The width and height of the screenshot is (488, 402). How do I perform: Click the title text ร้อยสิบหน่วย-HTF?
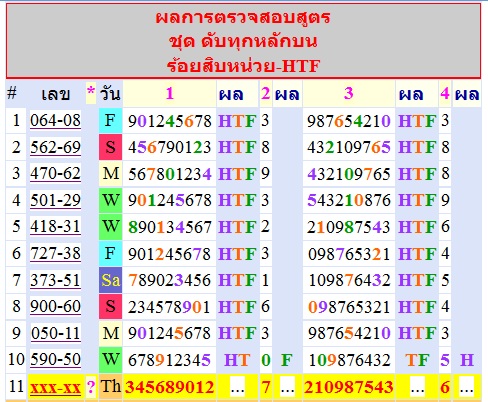click(243, 65)
